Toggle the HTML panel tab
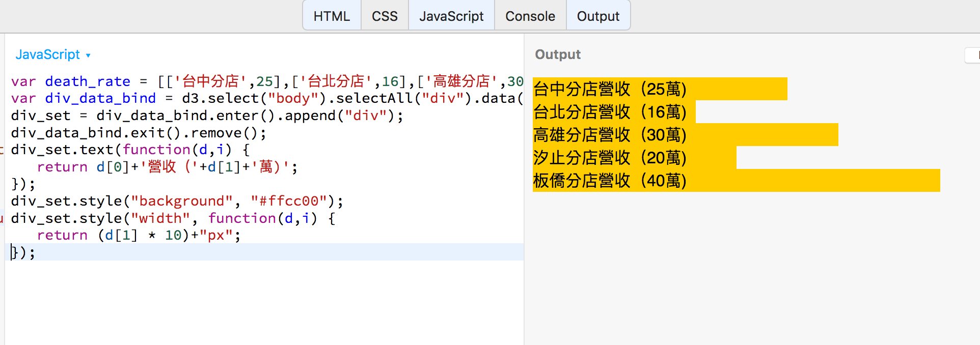 332,16
